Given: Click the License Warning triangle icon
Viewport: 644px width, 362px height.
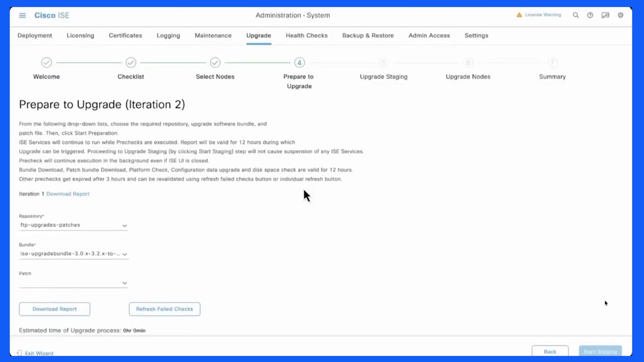Looking at the screenshot, I should (519, 15).
